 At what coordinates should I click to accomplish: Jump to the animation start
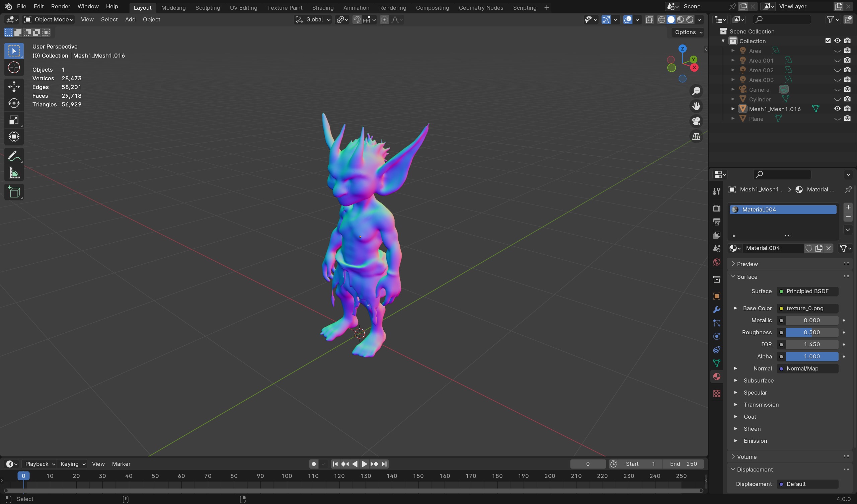pos(335,464)
